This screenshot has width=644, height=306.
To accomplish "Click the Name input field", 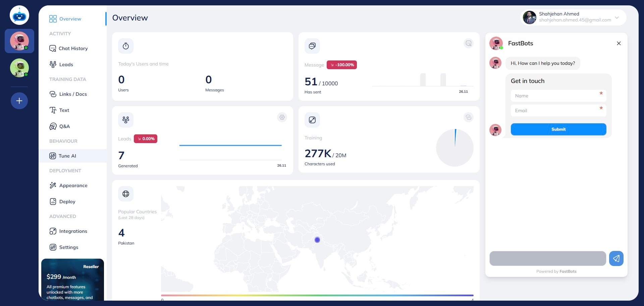I will [555, 96].
